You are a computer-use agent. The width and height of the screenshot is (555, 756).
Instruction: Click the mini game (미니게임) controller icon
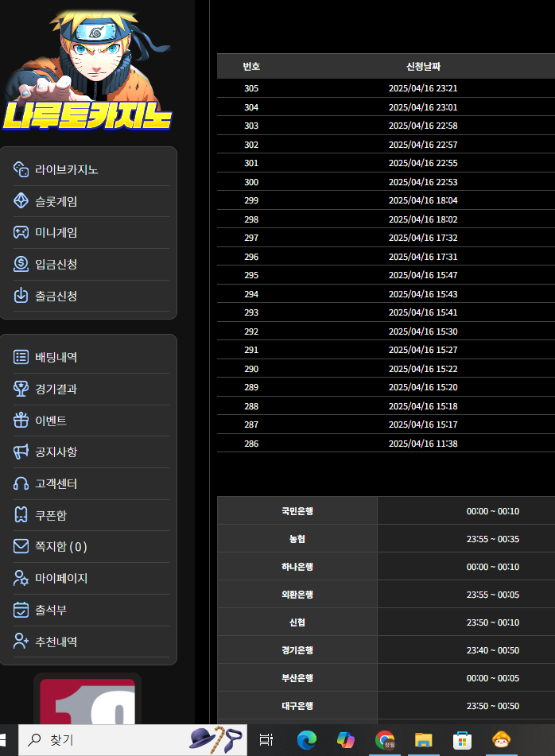[x=21, y=232]
